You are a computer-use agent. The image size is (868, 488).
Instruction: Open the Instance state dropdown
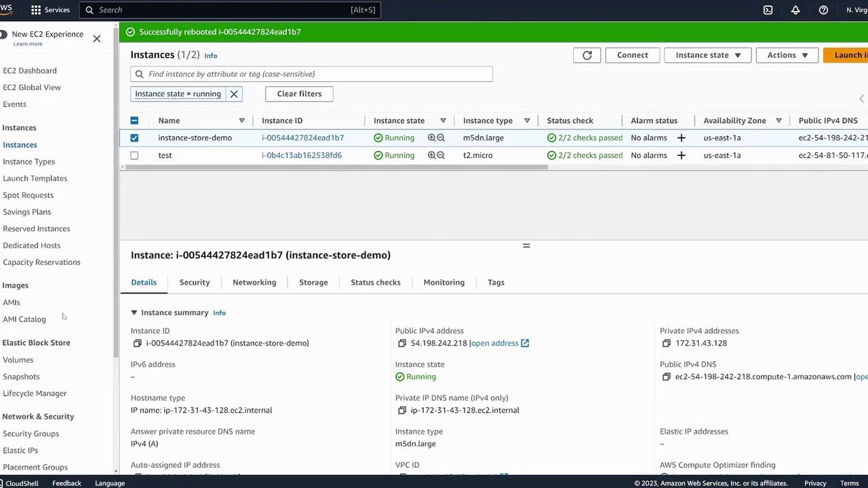[707, 56]
